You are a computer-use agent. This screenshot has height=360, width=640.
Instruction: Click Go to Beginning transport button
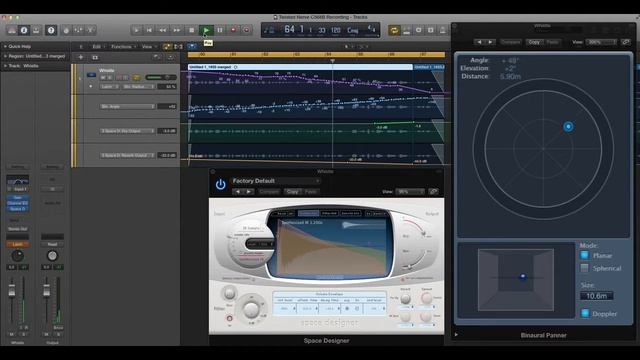149,30
